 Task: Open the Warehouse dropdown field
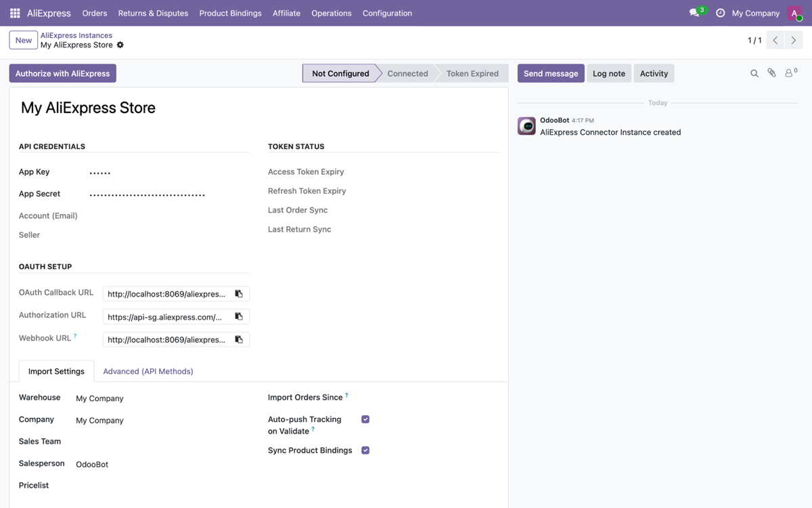coord(162,398)
